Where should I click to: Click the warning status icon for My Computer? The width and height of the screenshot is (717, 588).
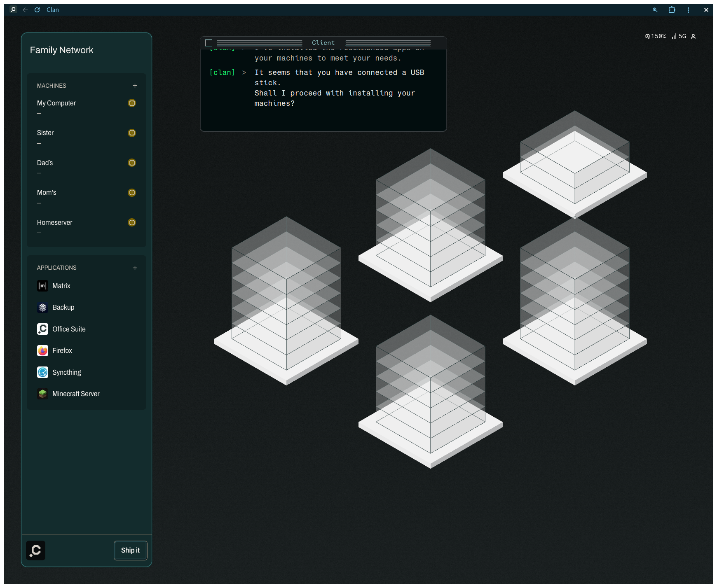(132, 103)
